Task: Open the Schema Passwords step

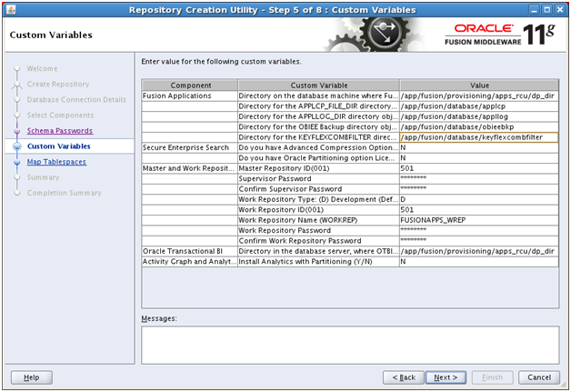Action: point(60,131)
